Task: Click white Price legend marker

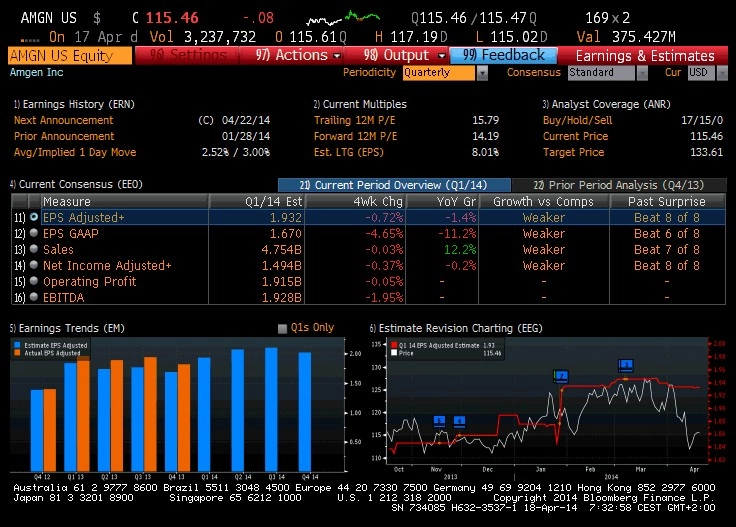Action: click(x=394, y=352)
